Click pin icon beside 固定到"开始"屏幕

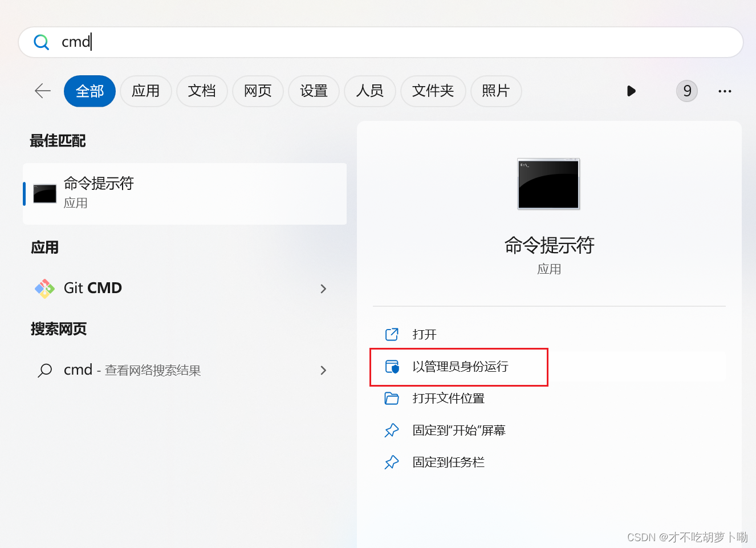pyautogui.click(x=392, y=431)
